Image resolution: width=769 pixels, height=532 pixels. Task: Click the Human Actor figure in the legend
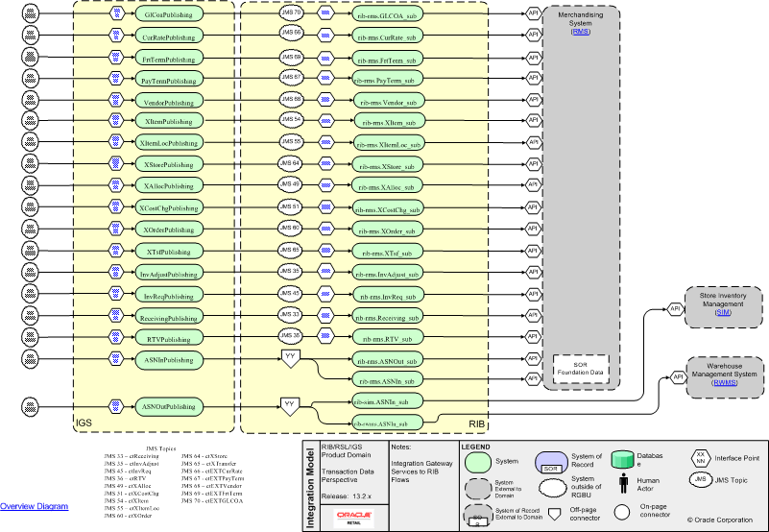pyautogui.click(x=623, y=483)
